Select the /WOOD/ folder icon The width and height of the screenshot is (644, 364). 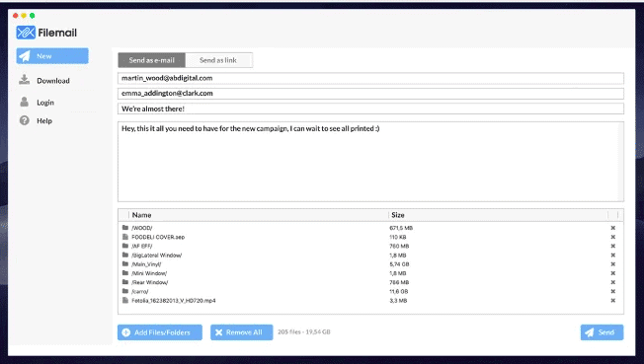125,227
